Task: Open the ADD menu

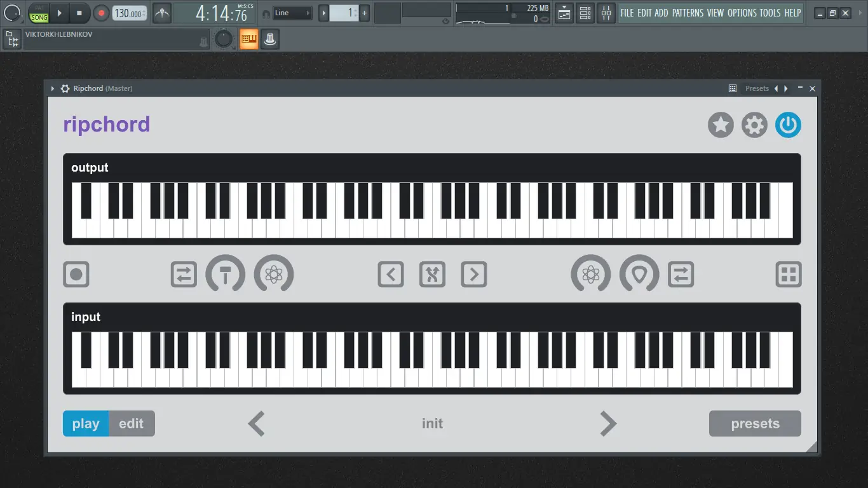Action: coord(661,13)
